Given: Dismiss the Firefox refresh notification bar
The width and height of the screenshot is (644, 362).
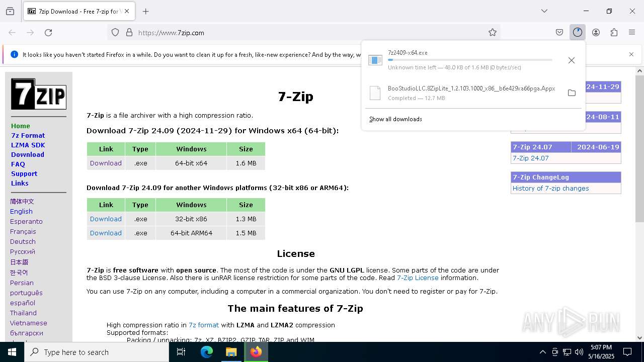Looking at the screenshot, I should pyautogui.click(x=631, y=54).
